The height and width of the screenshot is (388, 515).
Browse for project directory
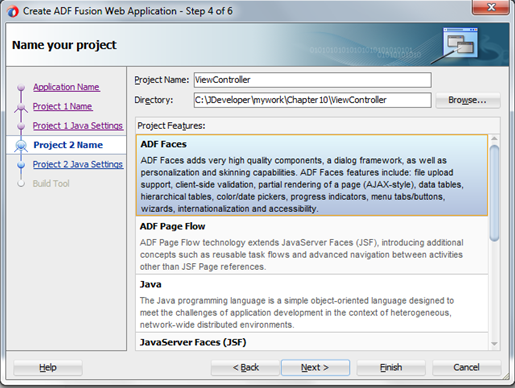(467, 100)
